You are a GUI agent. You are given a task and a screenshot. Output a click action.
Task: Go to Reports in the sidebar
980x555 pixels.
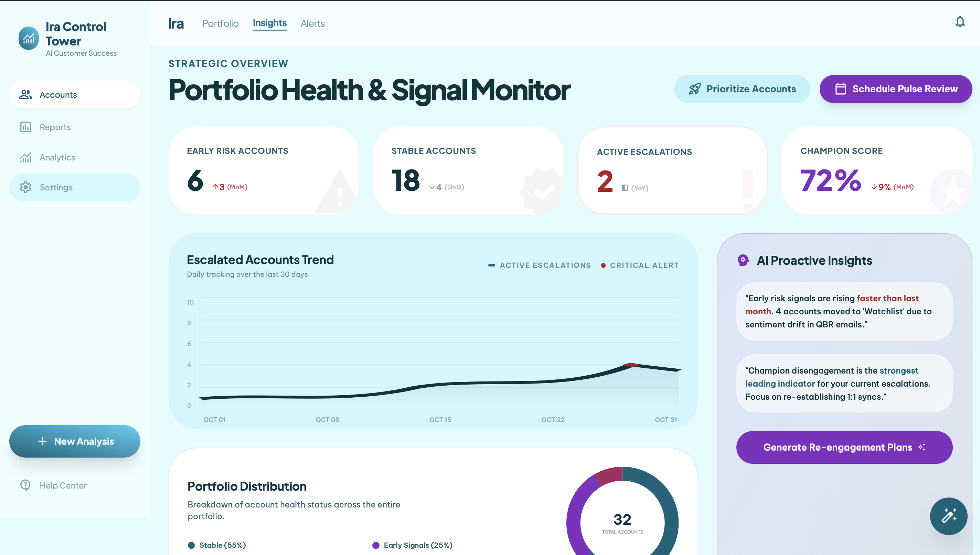(x=75, y=127)
